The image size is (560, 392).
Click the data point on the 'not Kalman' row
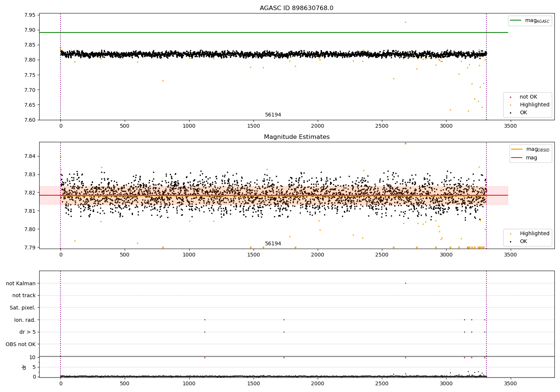pyautogui.click(x=405, y=283)
